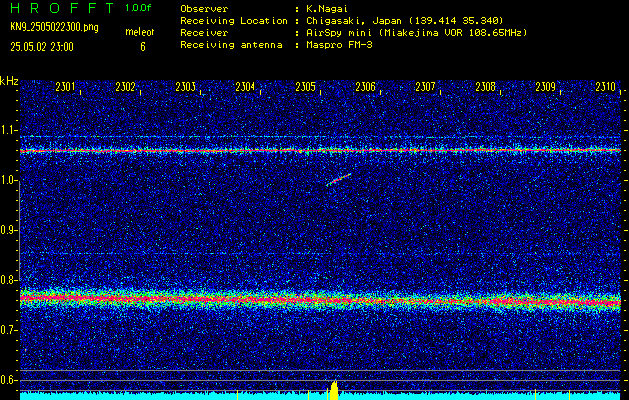Click the tall yellow power spike at bottom
This screenshot has width=629, height=400.
tap(334, 390)
